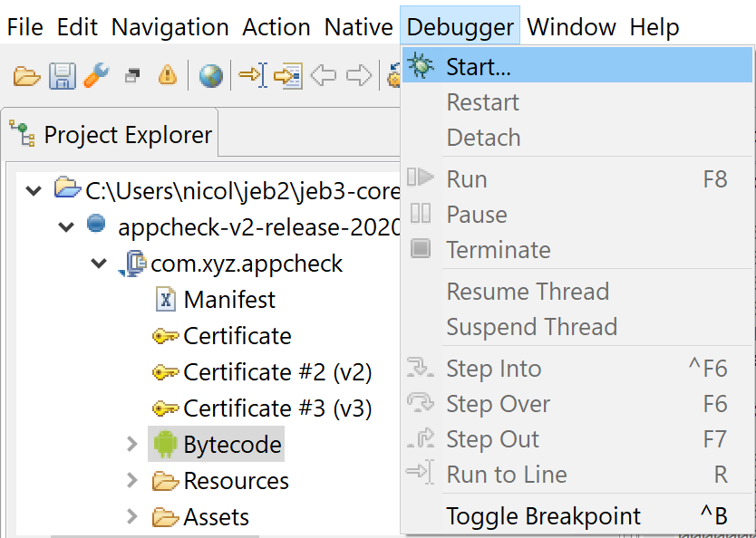Image resolution: width=756 pixels, height=538 pixels.
Task: Open the Navigation menu
Action: [x=170, y=27]
